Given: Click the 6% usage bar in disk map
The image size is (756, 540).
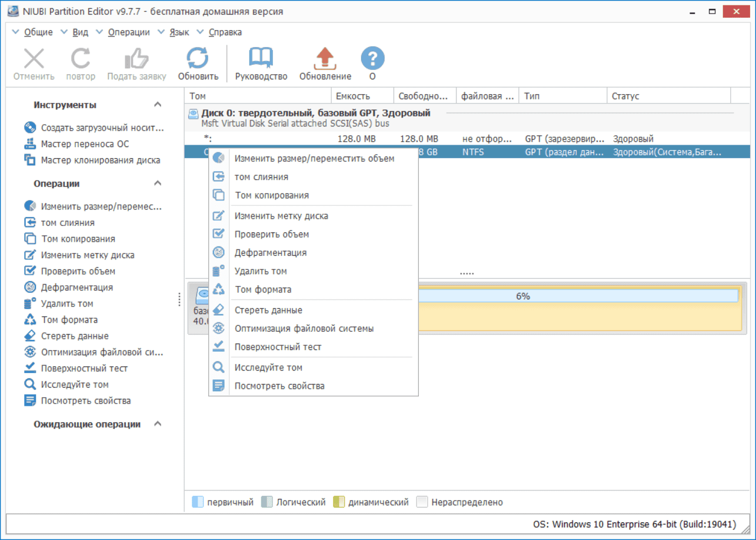Looking at the screenshot, I should [578, 296].
